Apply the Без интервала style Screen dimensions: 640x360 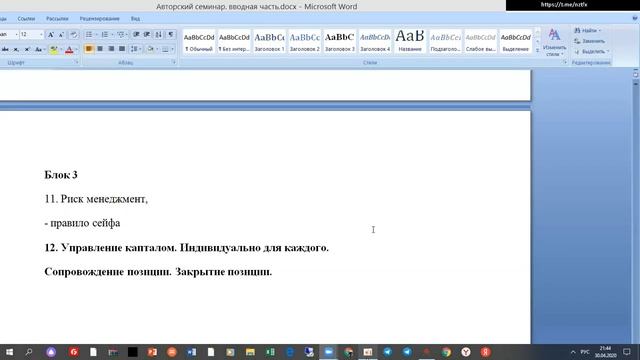(x=234, y=42)
